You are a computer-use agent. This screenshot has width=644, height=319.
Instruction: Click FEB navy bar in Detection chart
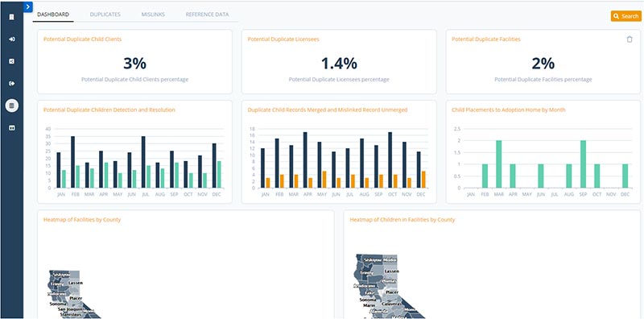point(72,162)
